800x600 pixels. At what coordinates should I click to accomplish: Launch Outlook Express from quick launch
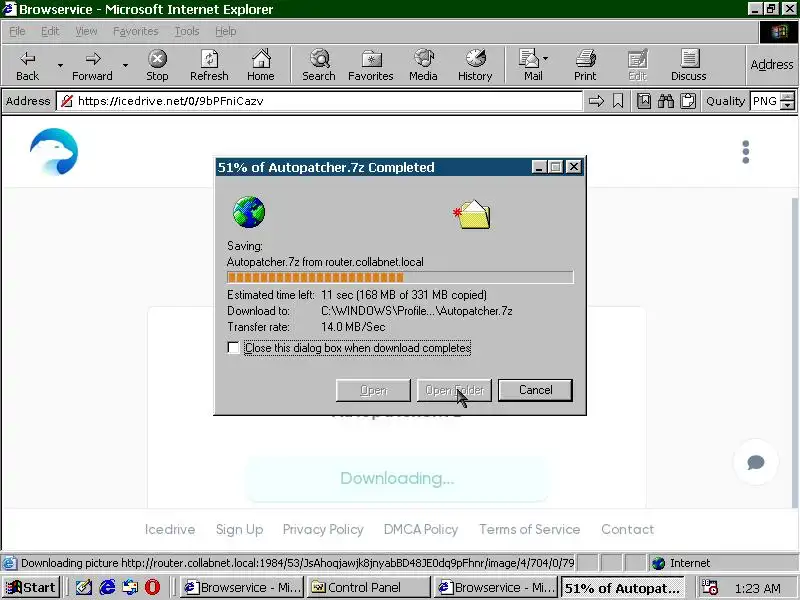pos(130,587)
